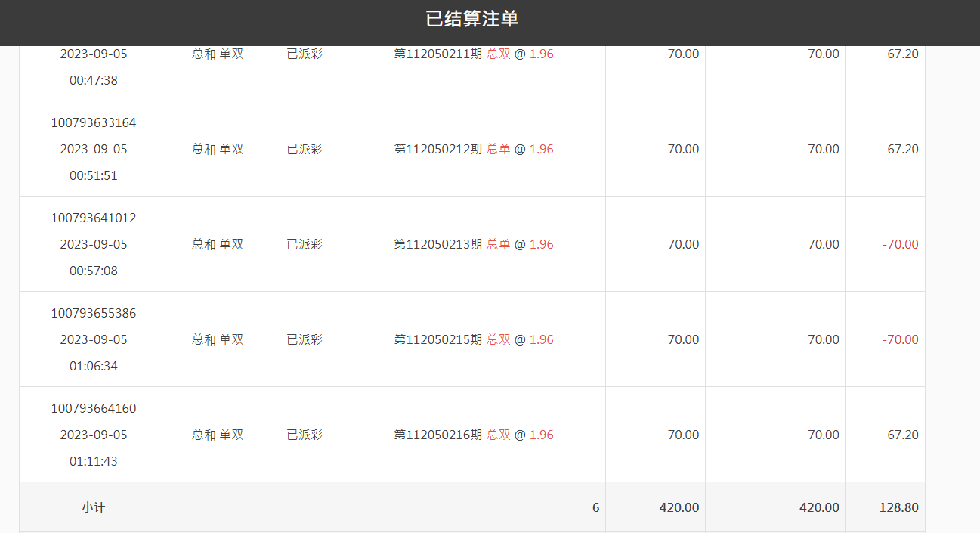Click the timestamp 01:11:43
980x533 pixels.
coord(94,461)
